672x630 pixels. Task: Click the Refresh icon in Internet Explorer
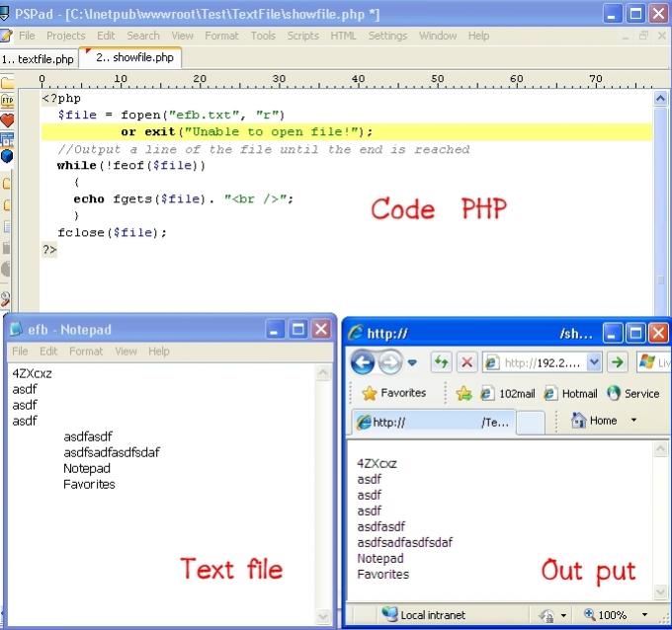coord(442,362)
